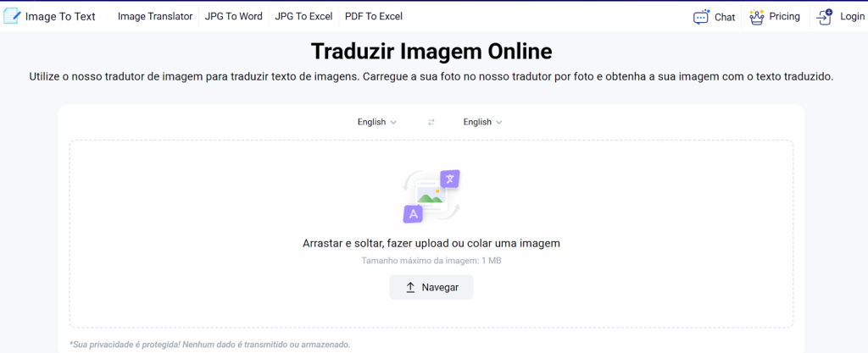Open the Chat link text

(x=725, y=17)
